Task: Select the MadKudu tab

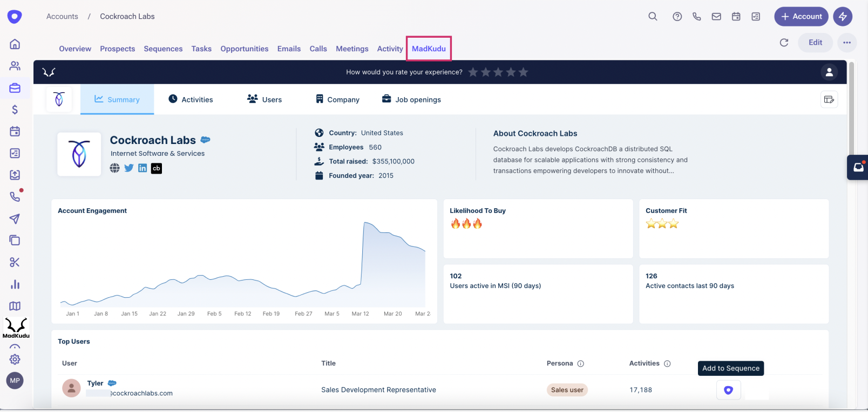Action: click(429, 49)
